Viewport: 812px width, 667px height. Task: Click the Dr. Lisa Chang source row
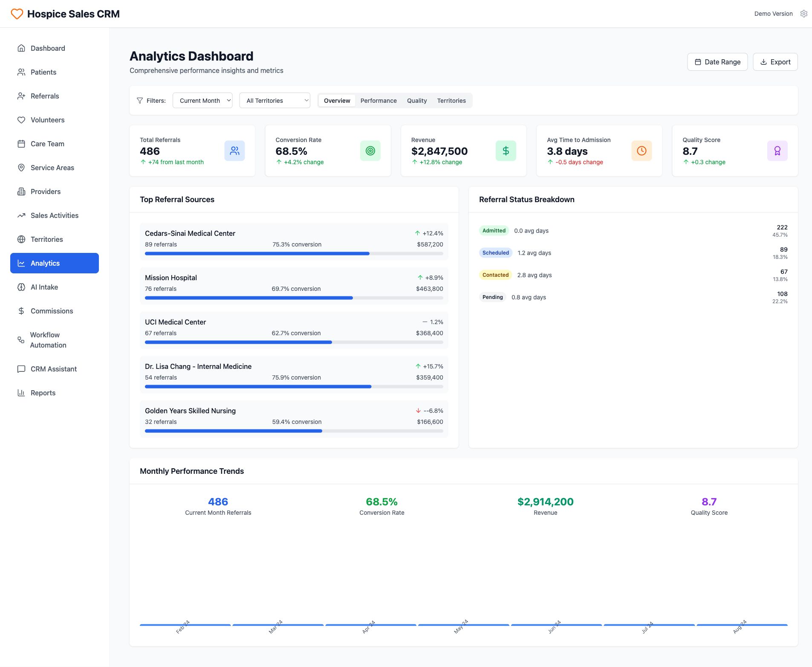click(294, 375)
